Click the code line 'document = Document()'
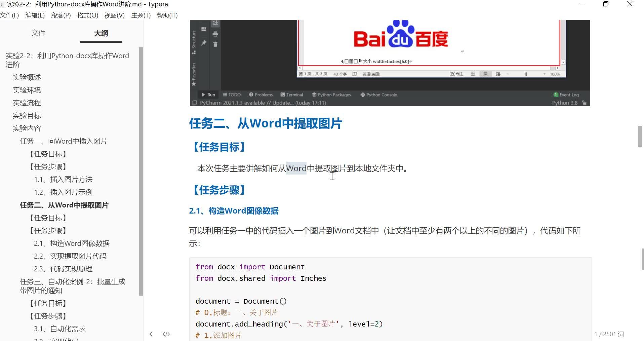Screen dimensions: 644x341 tap(241, 301)
